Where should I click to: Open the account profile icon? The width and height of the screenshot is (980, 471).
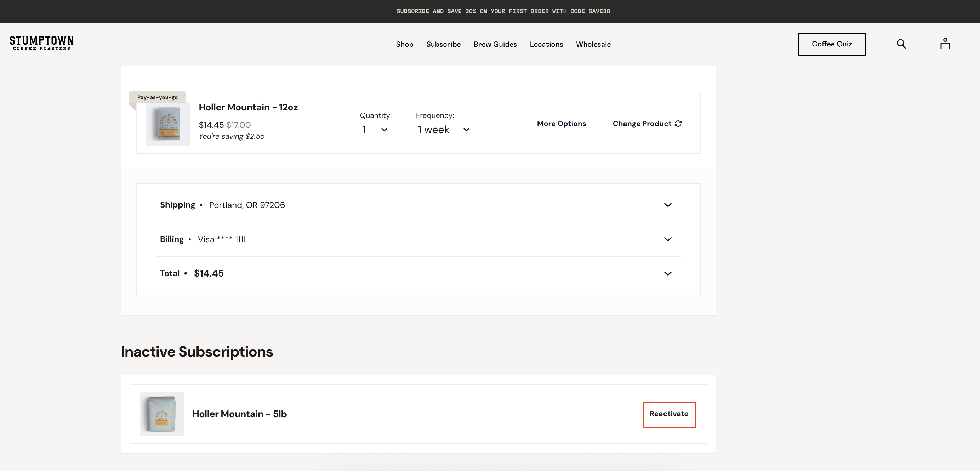(x=945, y=43)
